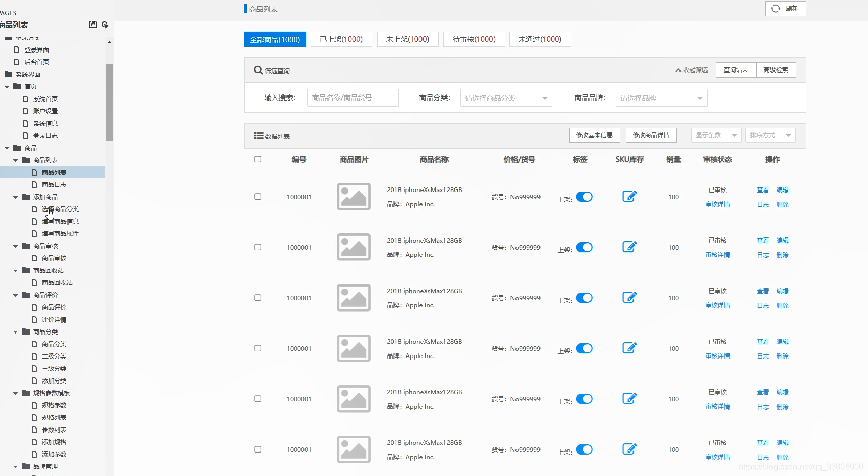Click the pages panel vertical scrollbar

[109, 102]
